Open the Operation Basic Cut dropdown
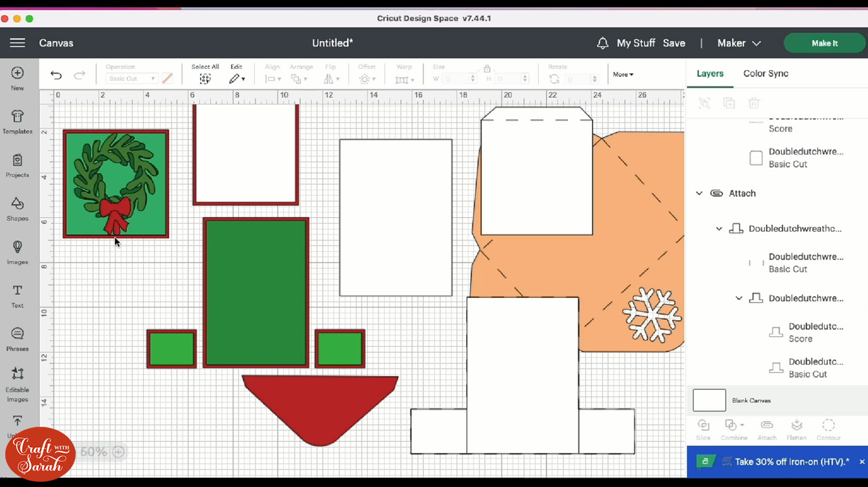 coord(131,79)
